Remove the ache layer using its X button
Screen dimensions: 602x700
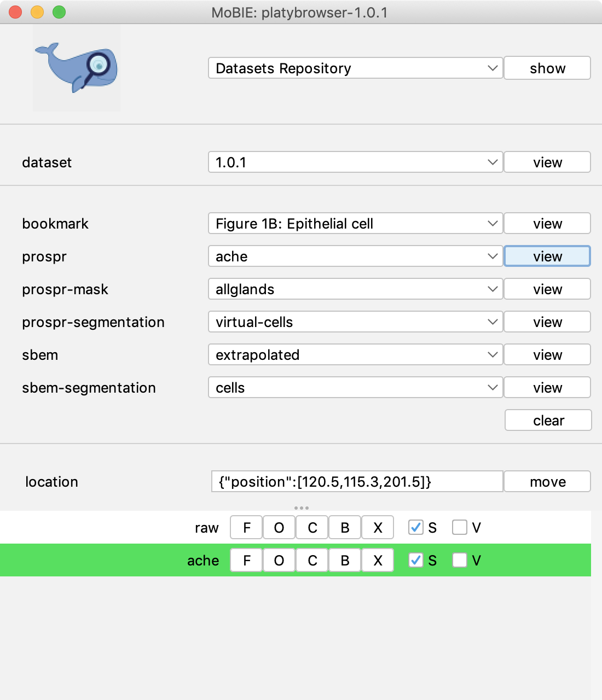[x=378, y=560]
